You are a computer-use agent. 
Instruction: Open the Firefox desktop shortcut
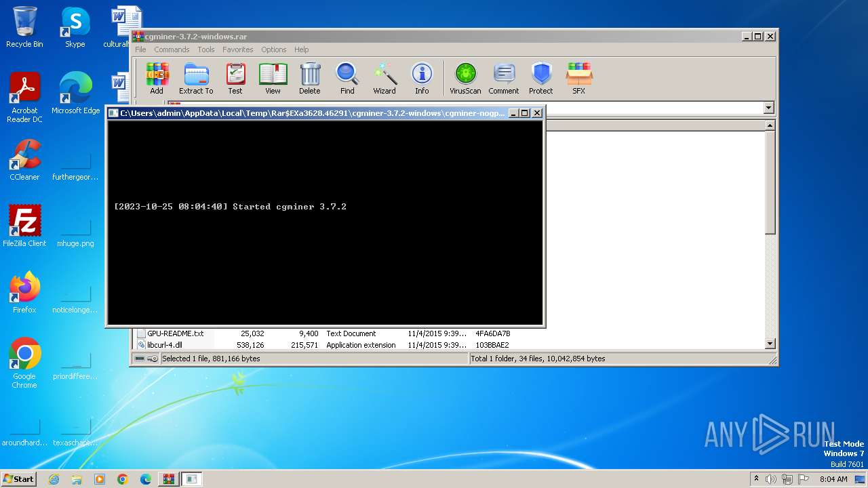click(x=24, y=293)
